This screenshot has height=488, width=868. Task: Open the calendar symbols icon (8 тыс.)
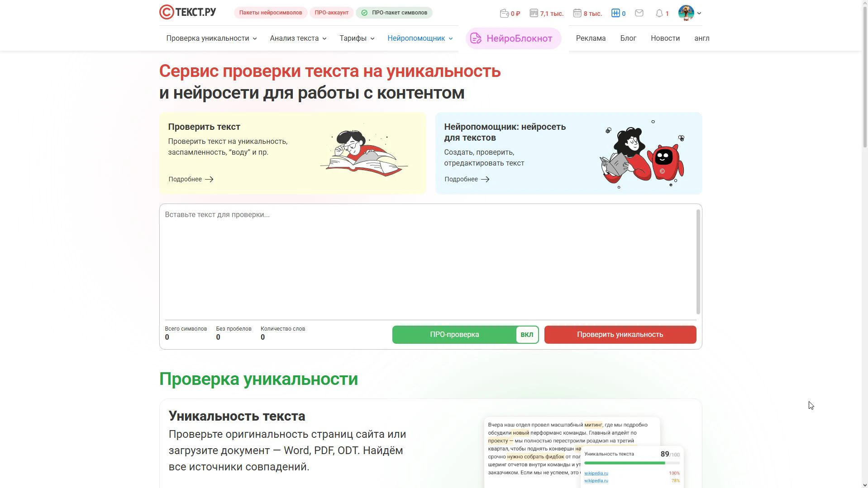click(x=577, y=13)
